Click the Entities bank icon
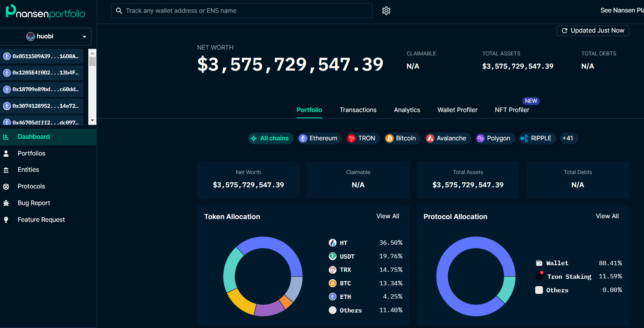 [6, 170]
